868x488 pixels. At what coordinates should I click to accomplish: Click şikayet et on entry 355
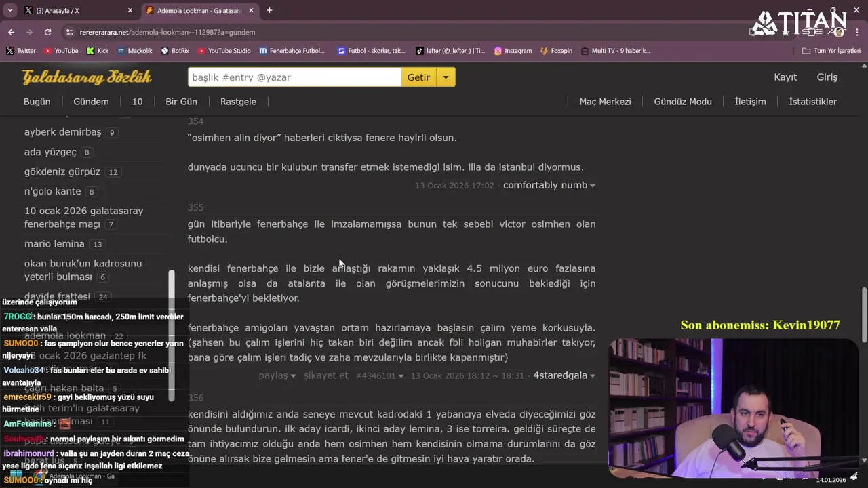point(325,375)
